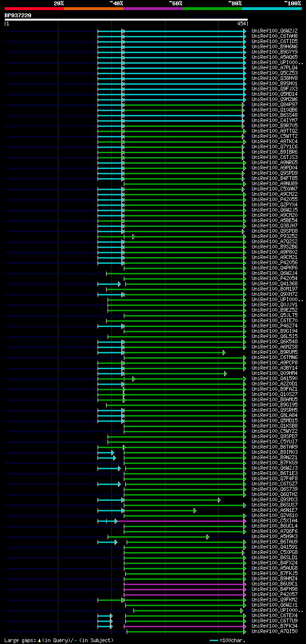The width and height of the screenshot is (306, 644).
Task: View the UniRef100_A5H9K3 hit
Action: point(274,536)
